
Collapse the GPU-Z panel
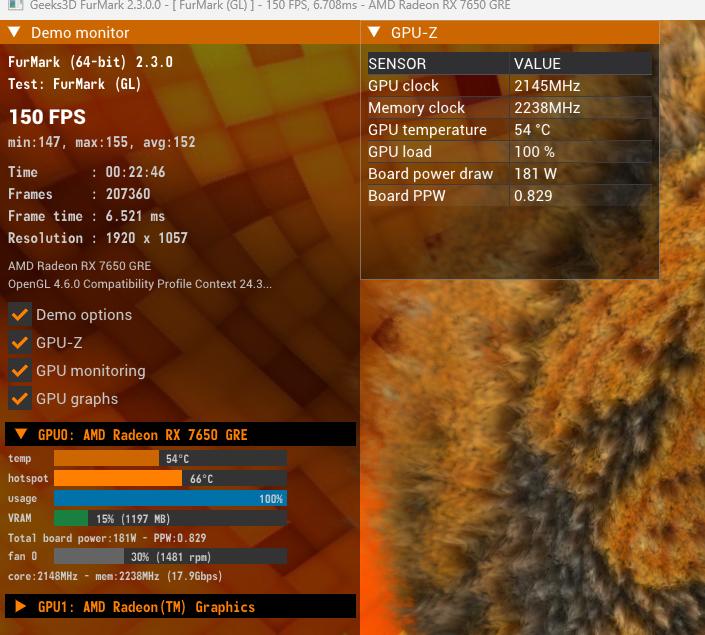click(x=374, y=32)
